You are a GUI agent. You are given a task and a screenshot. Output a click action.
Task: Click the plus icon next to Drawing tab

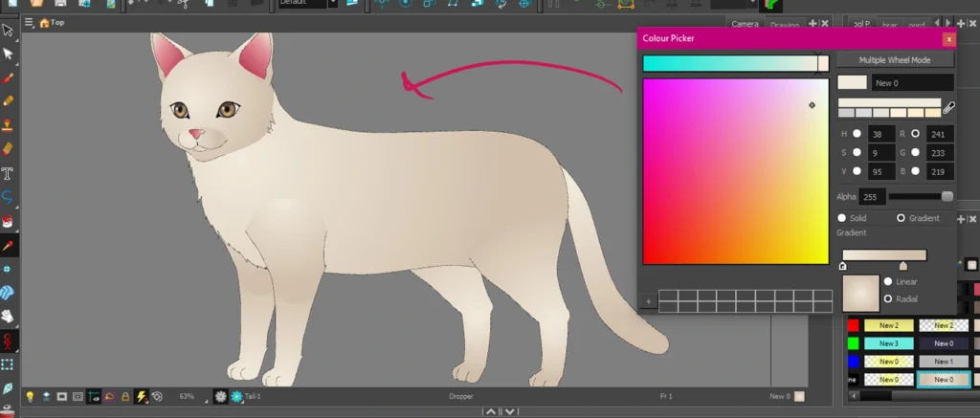pos(813,24)
